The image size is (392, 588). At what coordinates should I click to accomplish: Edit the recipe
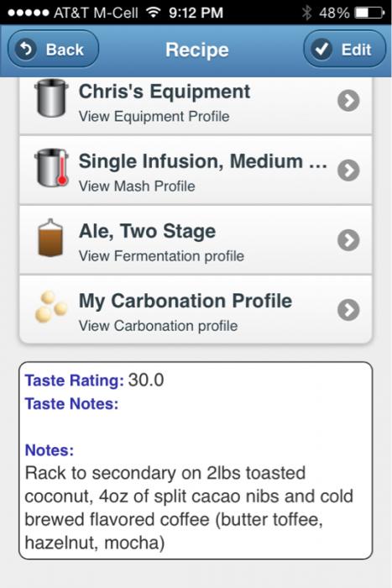coord(344,49)
